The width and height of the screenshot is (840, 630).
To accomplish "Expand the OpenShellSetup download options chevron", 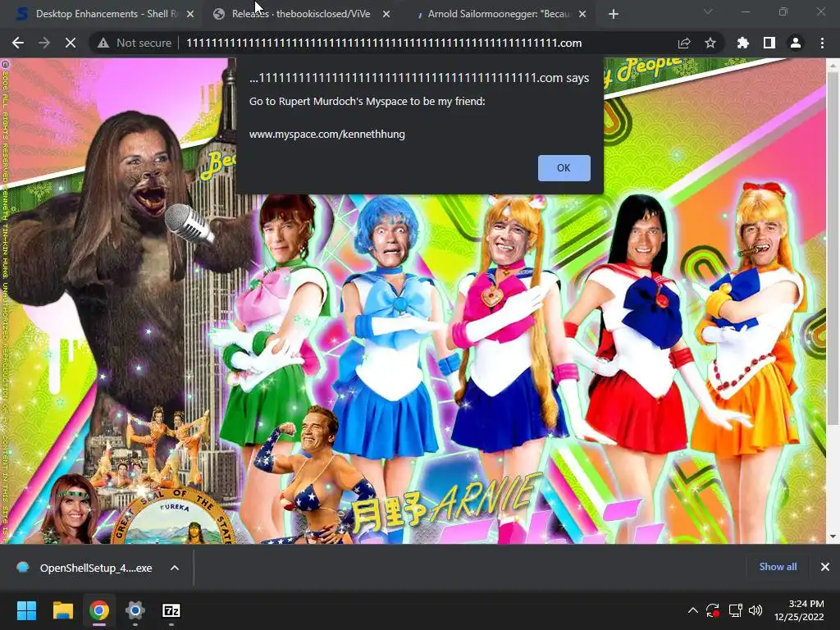I will click(175, 568).
